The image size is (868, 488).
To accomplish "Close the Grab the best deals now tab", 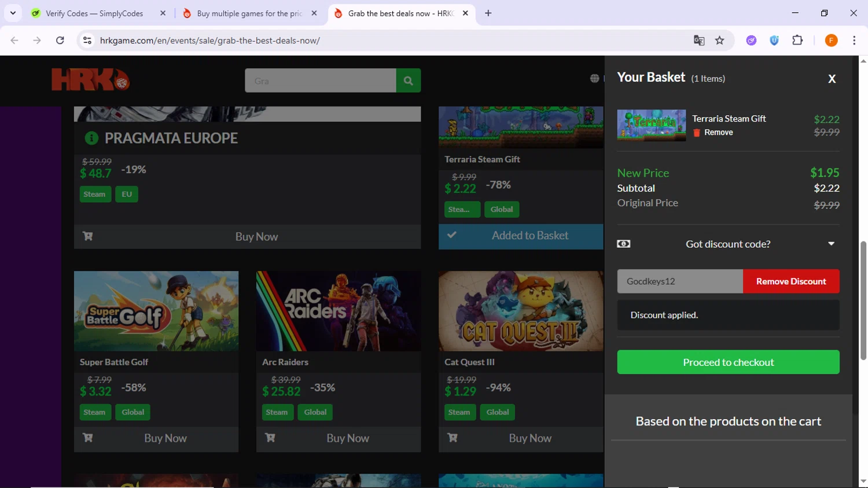I will (x=465, y=13).
